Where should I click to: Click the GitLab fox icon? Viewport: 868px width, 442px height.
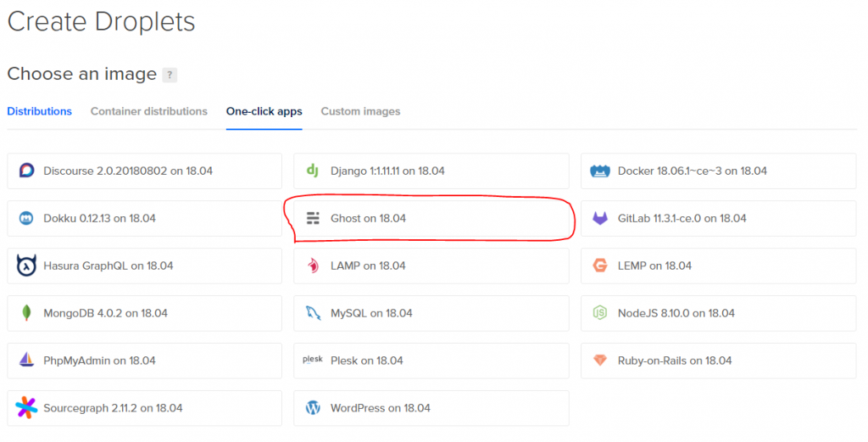[600, 219]
